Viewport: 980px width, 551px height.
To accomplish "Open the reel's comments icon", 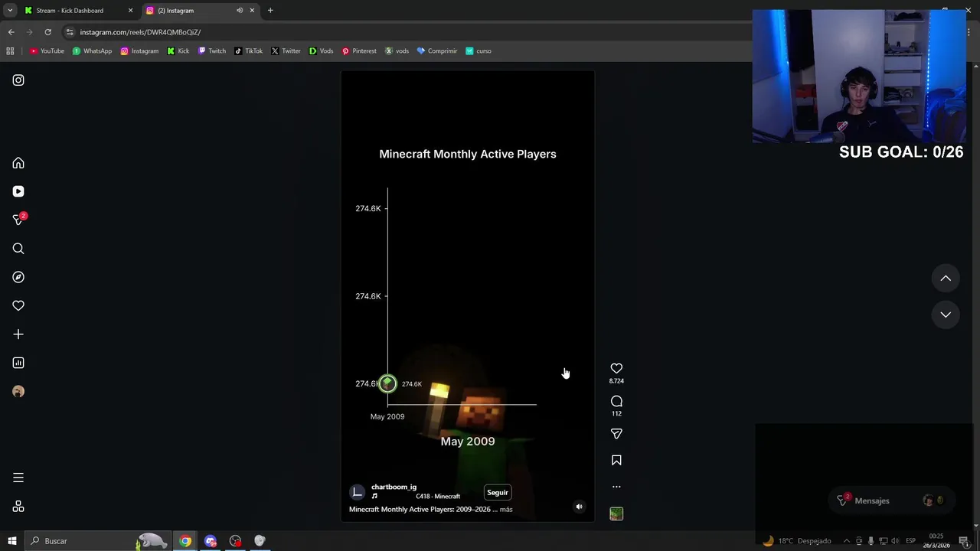I will (x=616, y=401).
